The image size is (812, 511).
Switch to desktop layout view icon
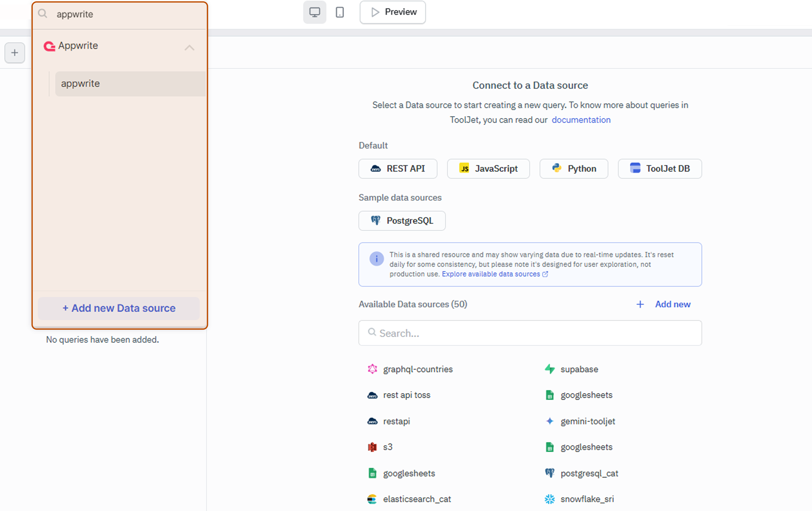314,13
